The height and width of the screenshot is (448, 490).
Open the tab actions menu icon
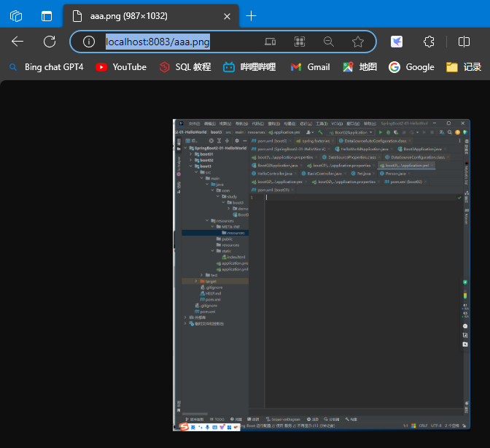pos(47,16)
